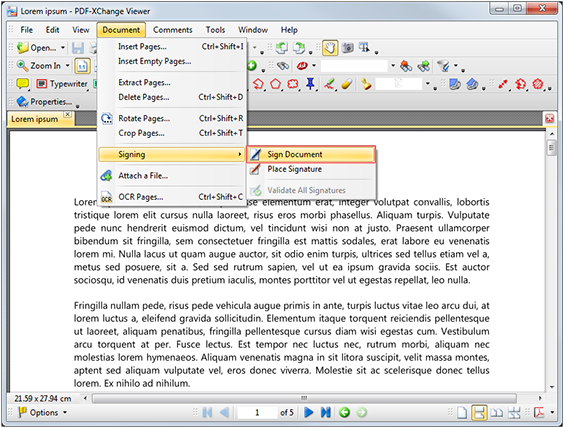Open dropdown next to red search icon

314,65
